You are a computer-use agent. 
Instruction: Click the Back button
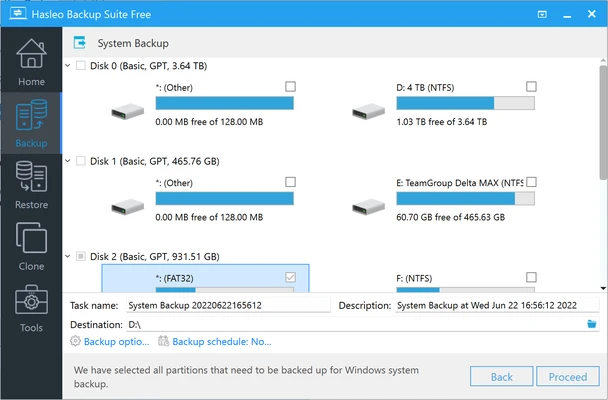coord(502,376)
